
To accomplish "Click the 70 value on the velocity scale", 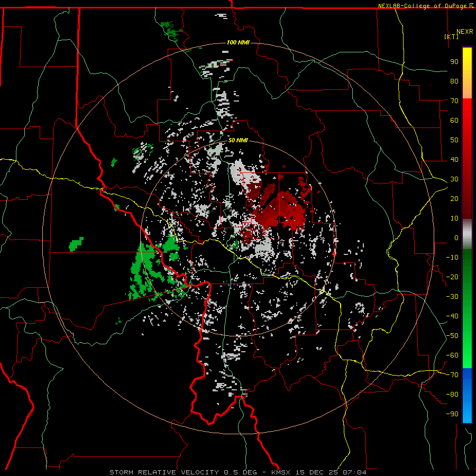I will tap(454, 101).
